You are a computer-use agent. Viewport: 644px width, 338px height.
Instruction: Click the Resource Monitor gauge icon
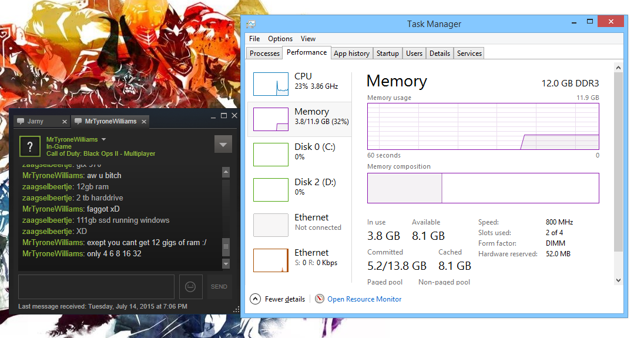pos(320,299)
